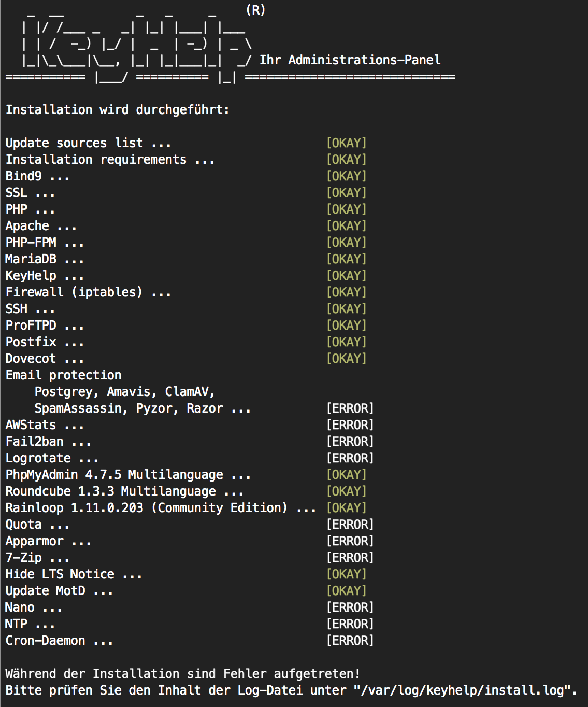Screen dimensions: 588x707
Task: Click the OKAY status beside Bind9
Action: (x=346, y=176)
